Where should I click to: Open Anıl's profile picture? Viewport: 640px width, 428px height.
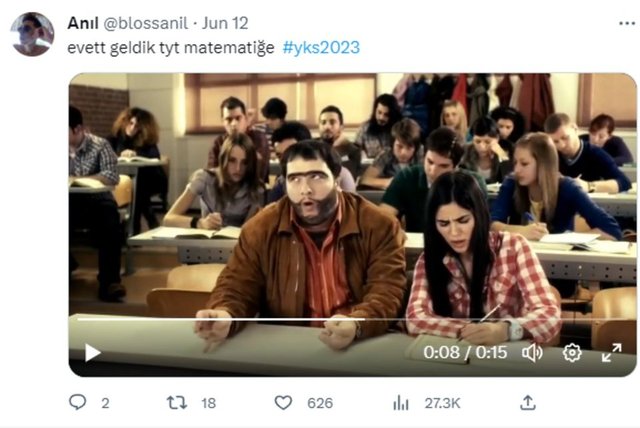coord(32,34)
